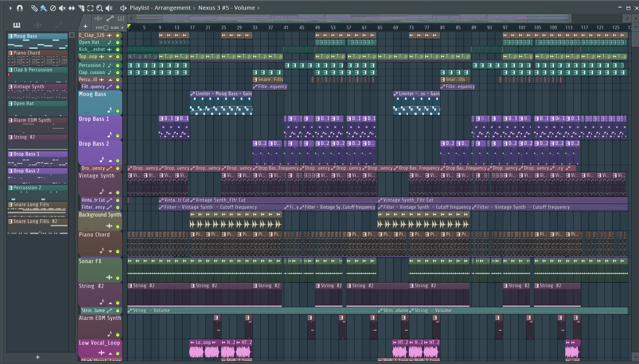
Task: Click the note icon on Open Hat track
Action: 109,42
